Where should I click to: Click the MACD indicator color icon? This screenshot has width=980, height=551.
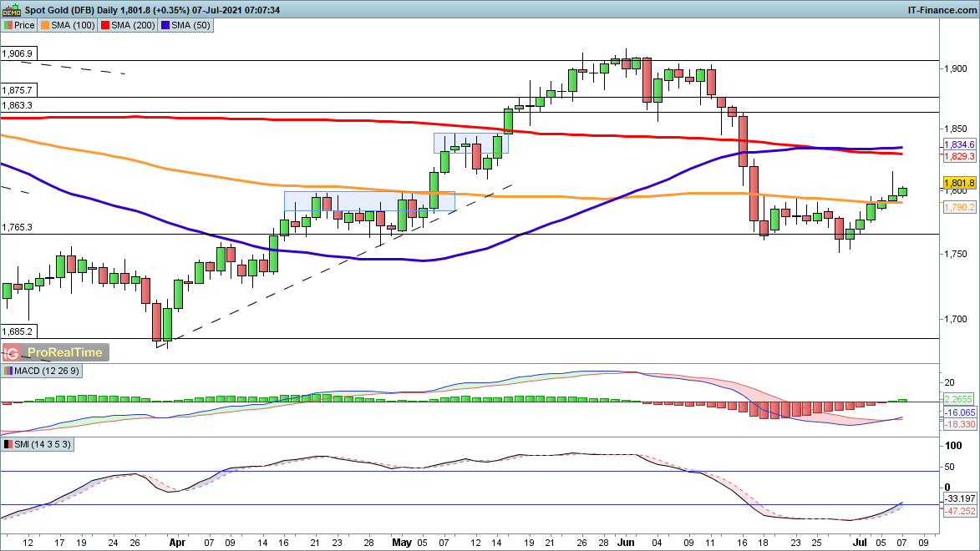[x=8, y=371]
